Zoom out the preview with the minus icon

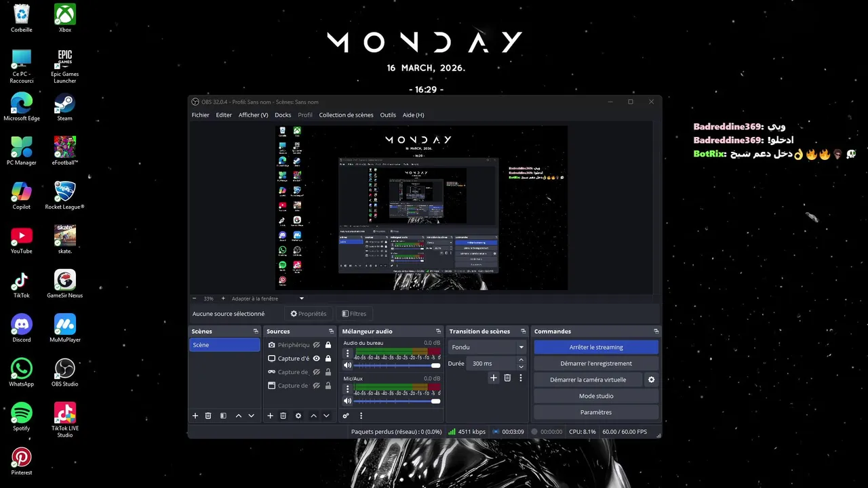195,298
